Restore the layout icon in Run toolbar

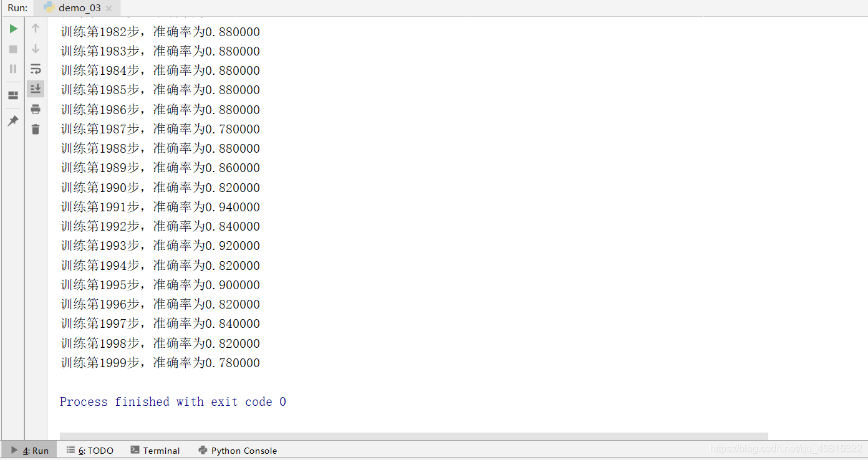13,95
